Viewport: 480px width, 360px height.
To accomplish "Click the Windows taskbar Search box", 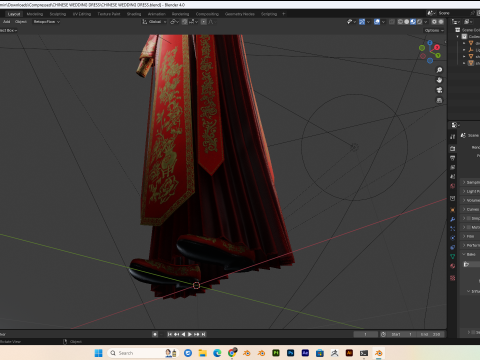I will 143,353.
